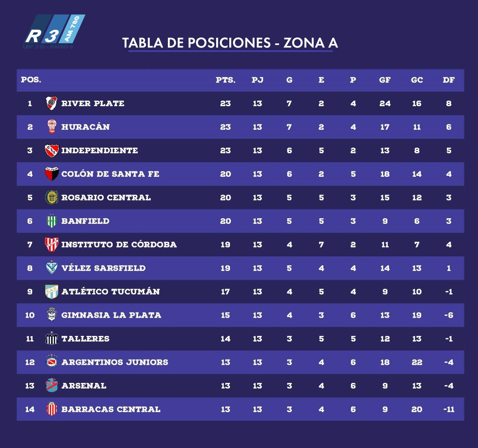Image resolution: width=478 pixels, height=448 pixels.
Task: Select the GF column header
Action: [385, 80]
